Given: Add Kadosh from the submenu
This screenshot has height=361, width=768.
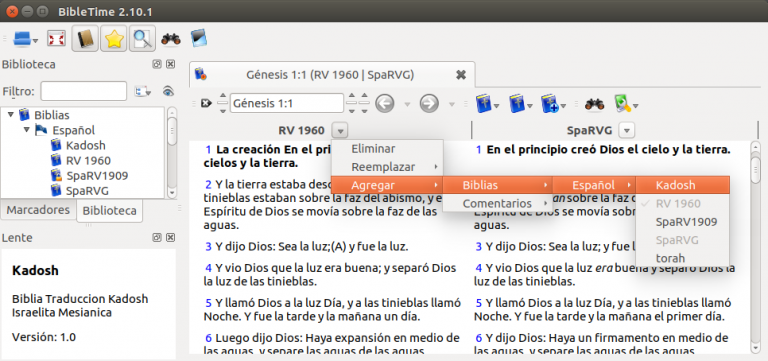Looking at the screenshot, I should [682, 185].
